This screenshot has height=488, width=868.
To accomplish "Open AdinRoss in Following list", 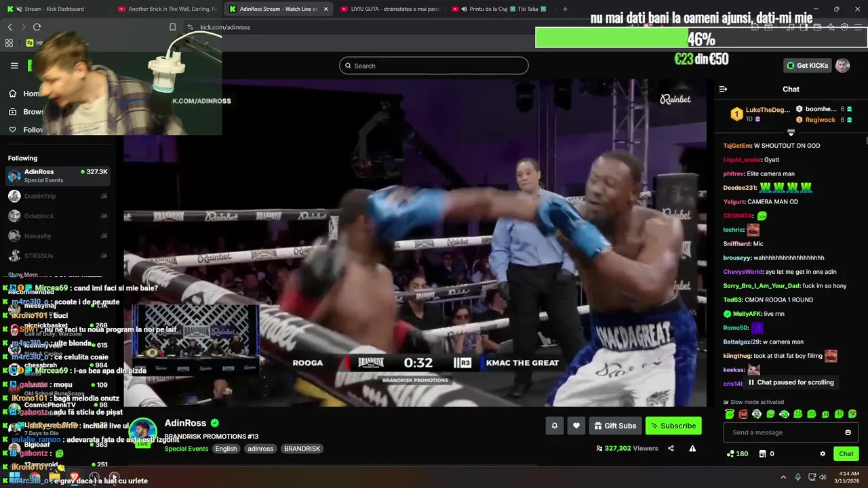I will coord(58,176).
